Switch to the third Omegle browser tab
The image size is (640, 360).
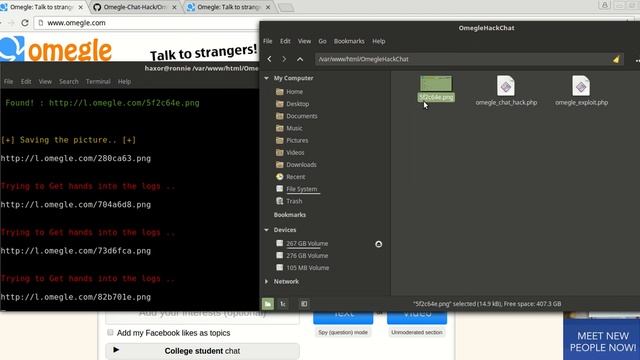[229, 7]
